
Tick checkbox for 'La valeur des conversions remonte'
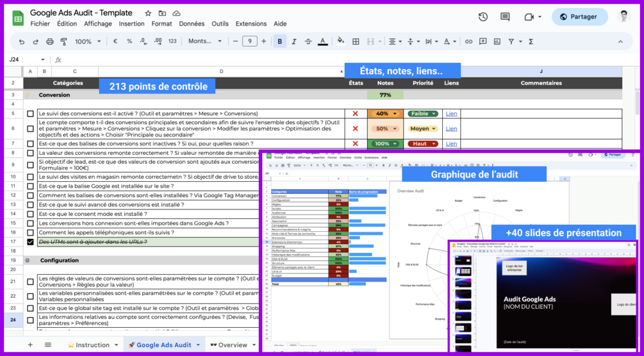coord(30,153)
